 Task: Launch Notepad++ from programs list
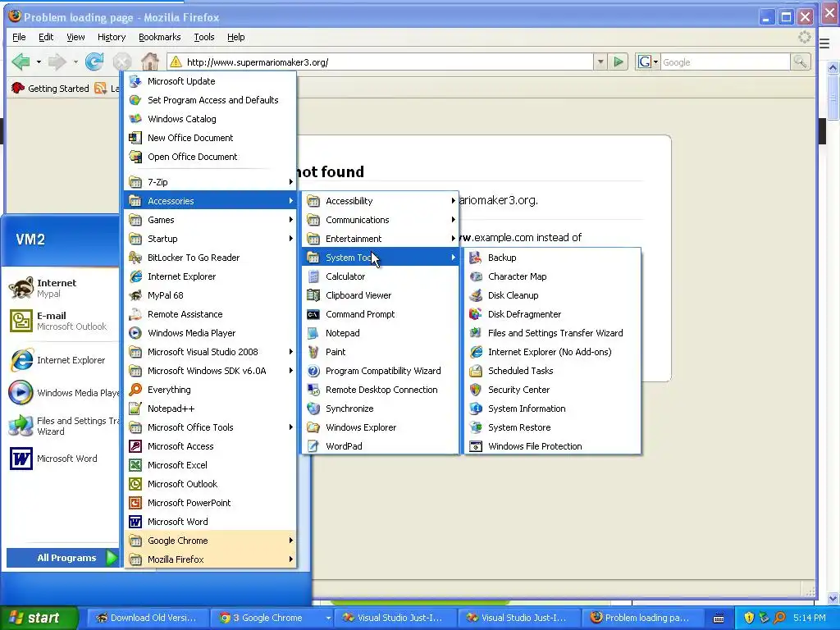tap(210, 409)
